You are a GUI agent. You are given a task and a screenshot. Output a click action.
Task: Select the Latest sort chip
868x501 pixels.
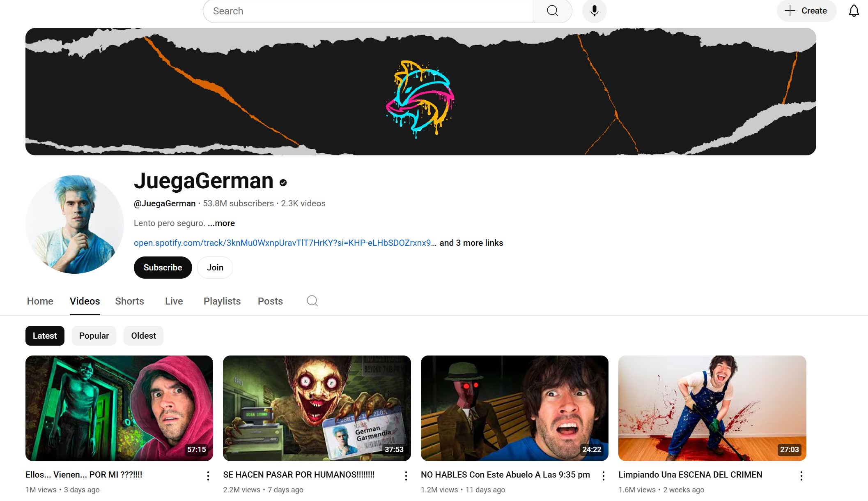45,336
